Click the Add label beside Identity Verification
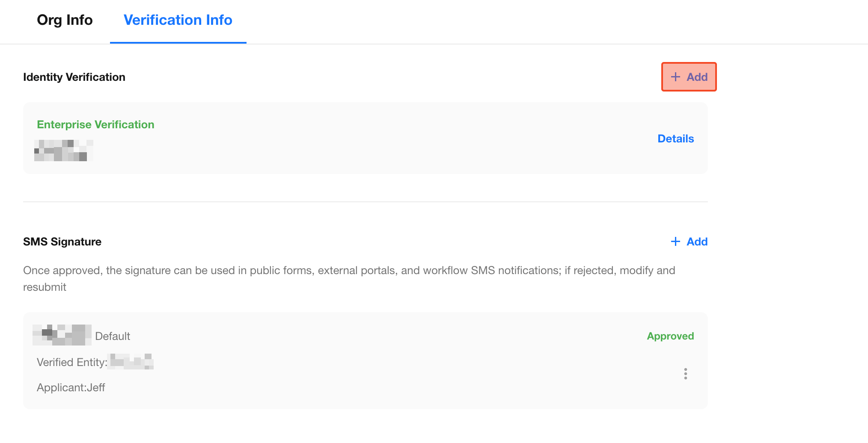The image size is (868, 443). pos(697,77)
